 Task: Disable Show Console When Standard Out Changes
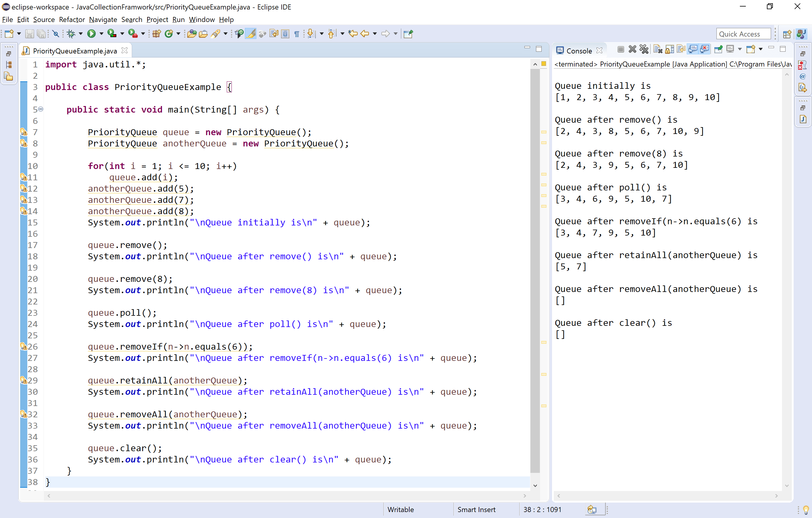(x=693, y=49)
